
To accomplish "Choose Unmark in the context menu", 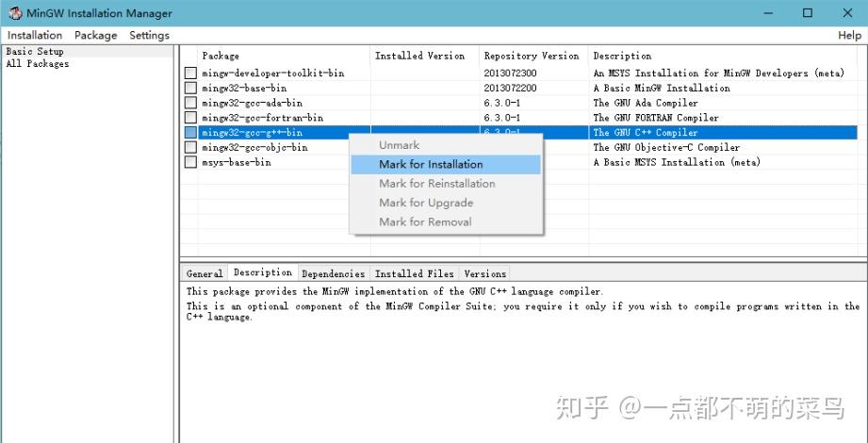I will click(x=446, y=145).
